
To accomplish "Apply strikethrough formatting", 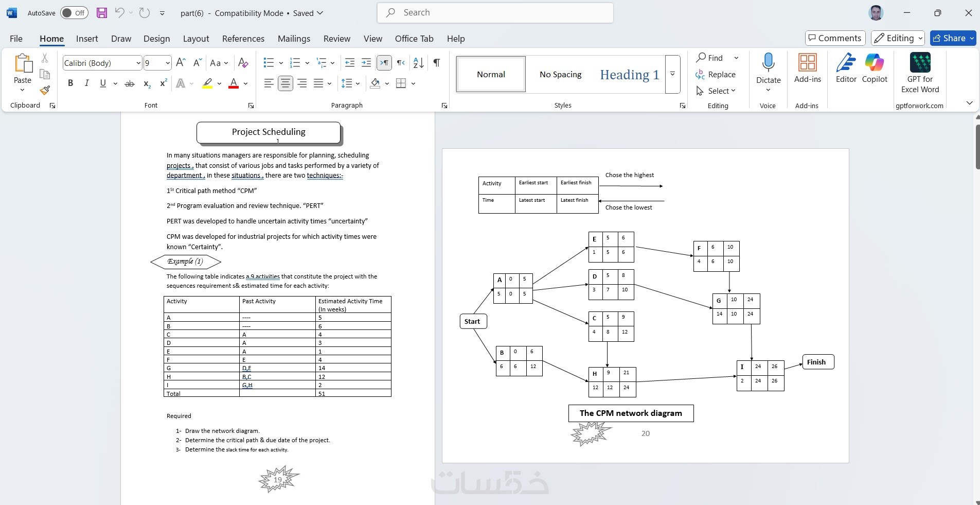I will pyautogui.click(x=130, y=83).
